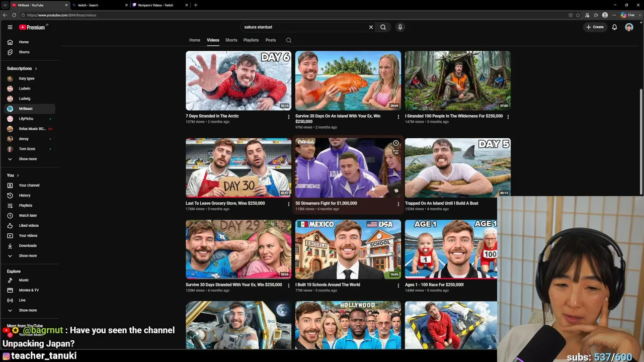Switch to the channel Shorts tab
The height and width of the screenshot is (362, 644).
(231, 40)
